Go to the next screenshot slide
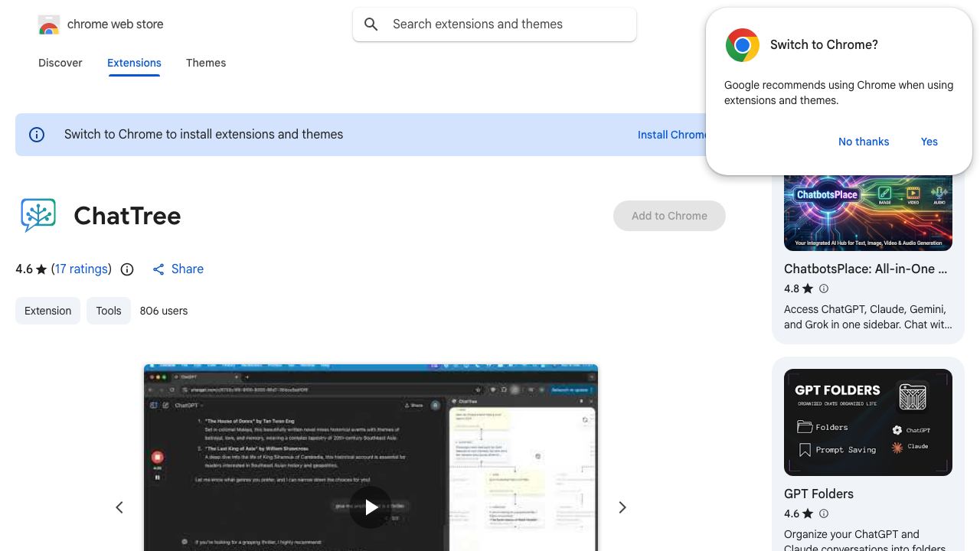The height and width of the screenshot is (551, 980). 622,507
